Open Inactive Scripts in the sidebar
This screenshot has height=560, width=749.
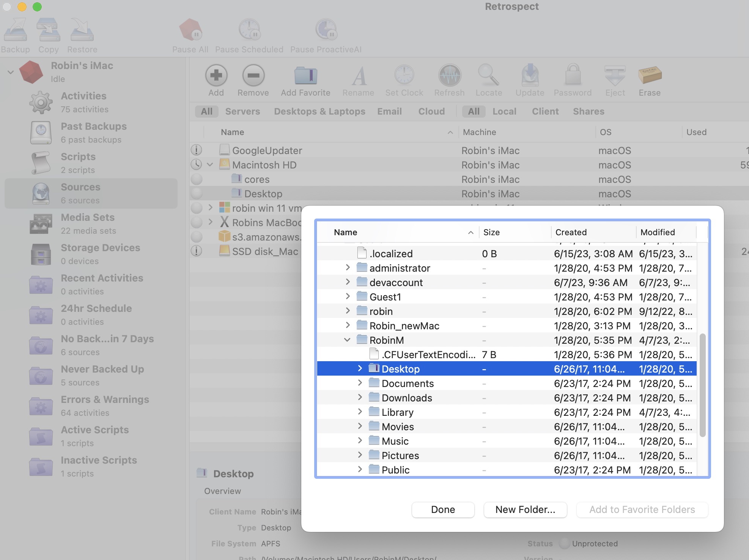[91, 467]
